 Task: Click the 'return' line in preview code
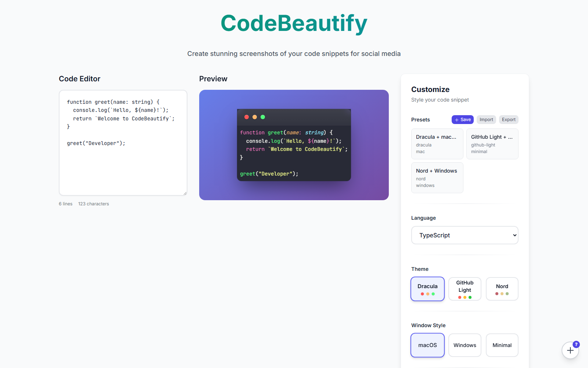point(297,149)
